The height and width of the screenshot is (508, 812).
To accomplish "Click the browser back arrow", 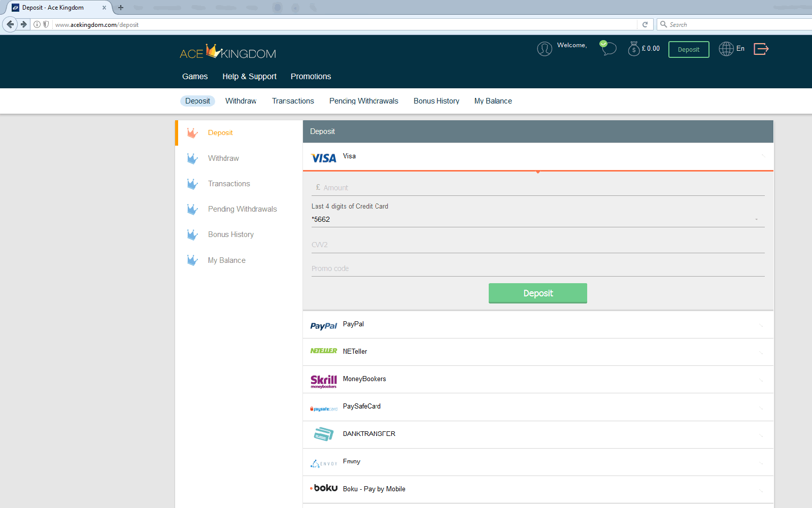I will tap(10, 24).
